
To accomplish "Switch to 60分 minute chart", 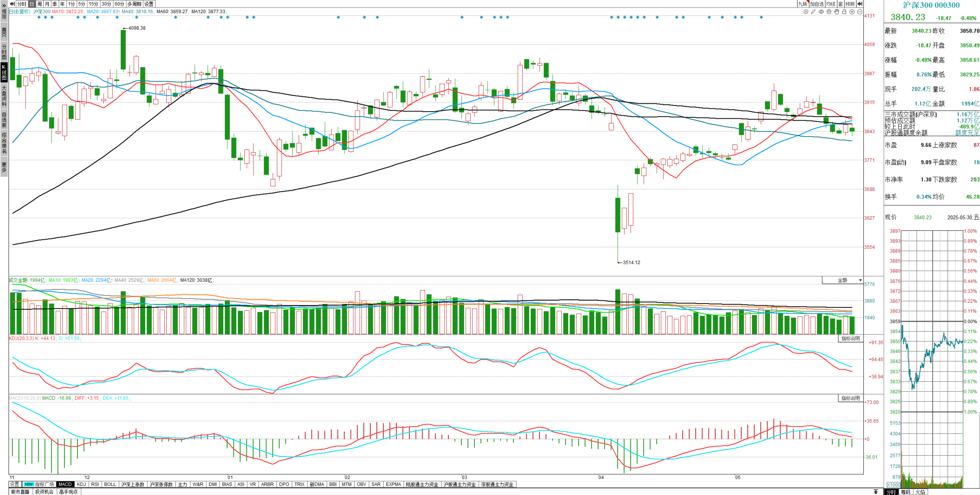I will point(119,4).
